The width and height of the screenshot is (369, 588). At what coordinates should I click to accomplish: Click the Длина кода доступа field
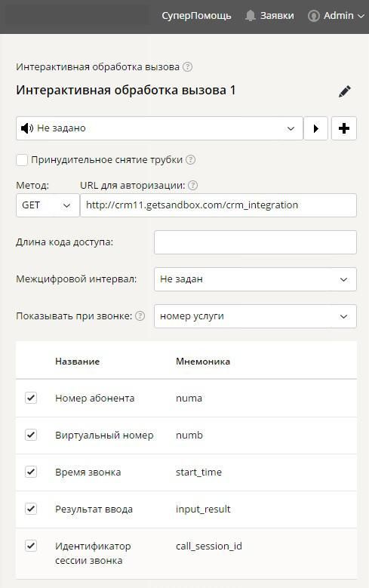point(255,242)
